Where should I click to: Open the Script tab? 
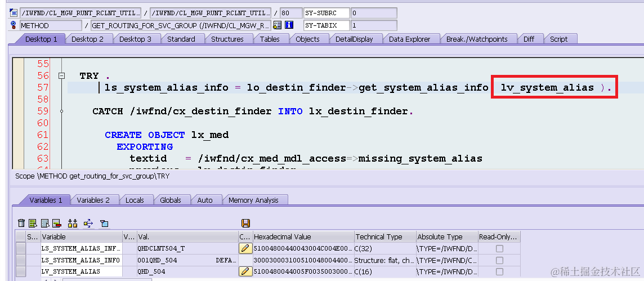click(558, 39)
